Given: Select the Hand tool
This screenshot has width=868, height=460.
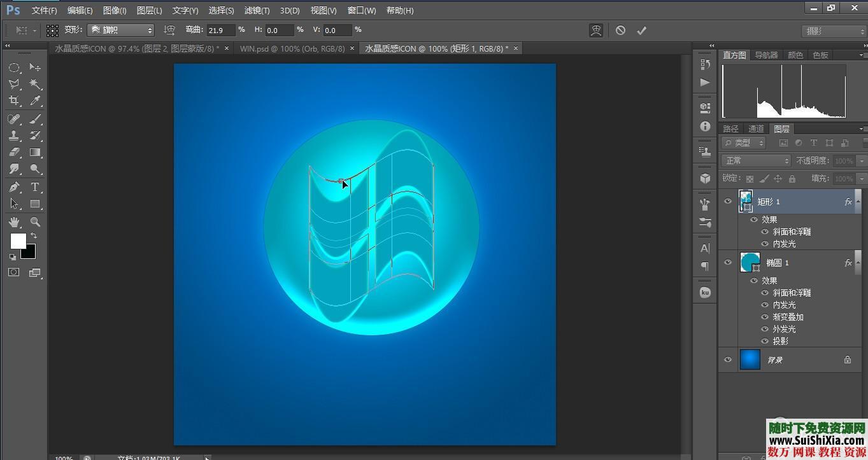Looking at the screenshot, I should click(x=14, y=221).
